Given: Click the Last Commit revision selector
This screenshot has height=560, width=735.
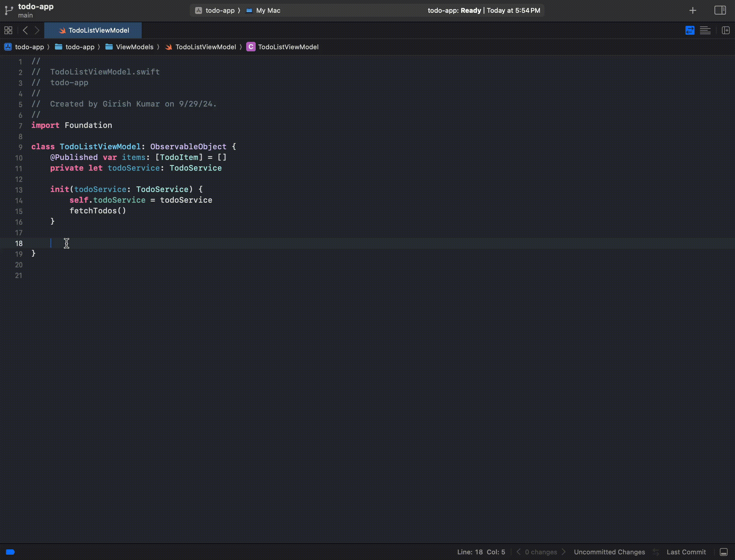Looking at the screenshot, I should pos(686,552).
